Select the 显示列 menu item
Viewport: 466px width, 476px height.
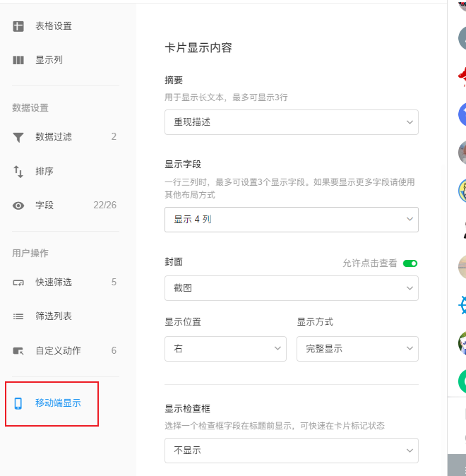tap(49, 60)
